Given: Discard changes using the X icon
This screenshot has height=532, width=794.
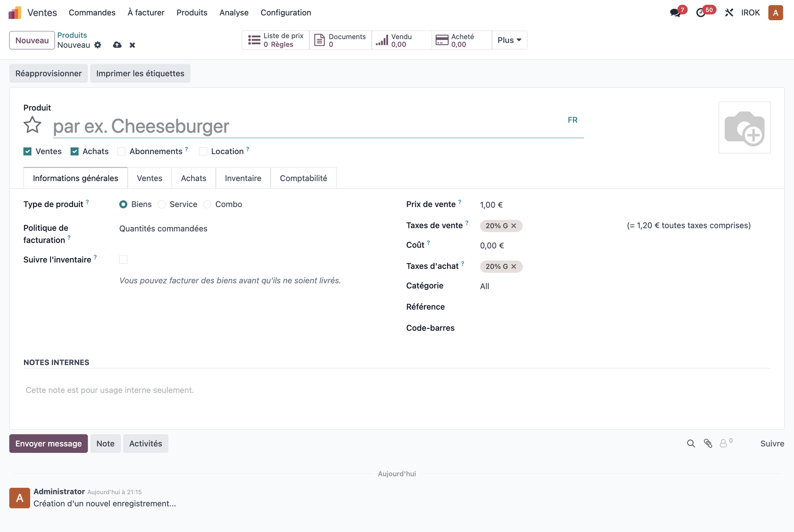Looking at the screenshot, I should pyautogui.click(x=132, y=45).
